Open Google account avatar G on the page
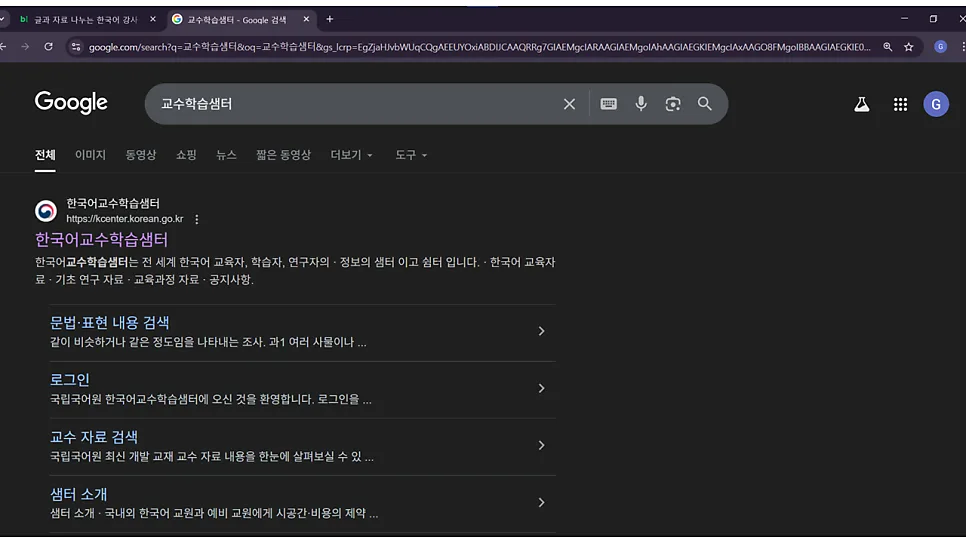Screen dimensions: 966x543 936,104
